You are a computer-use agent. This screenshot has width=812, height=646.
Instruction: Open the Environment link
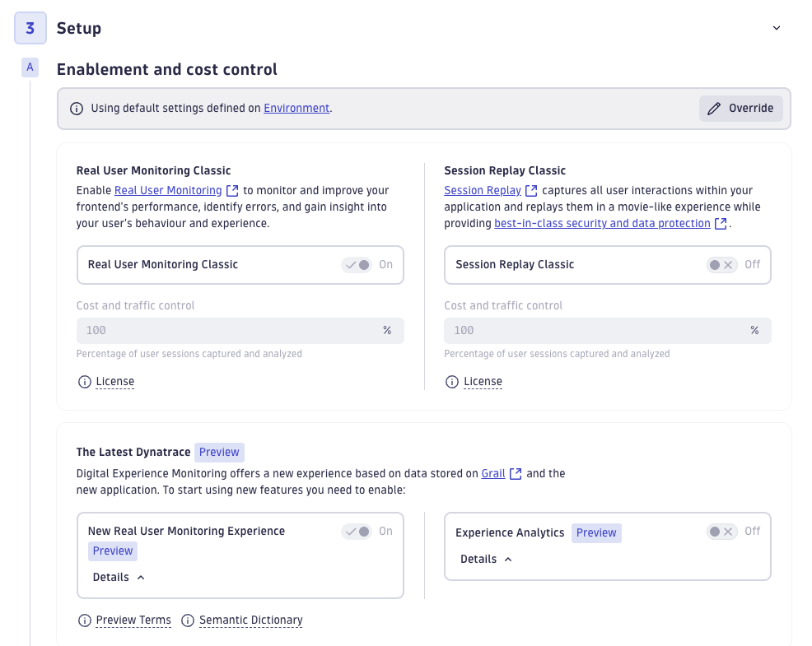coord(296,107)
